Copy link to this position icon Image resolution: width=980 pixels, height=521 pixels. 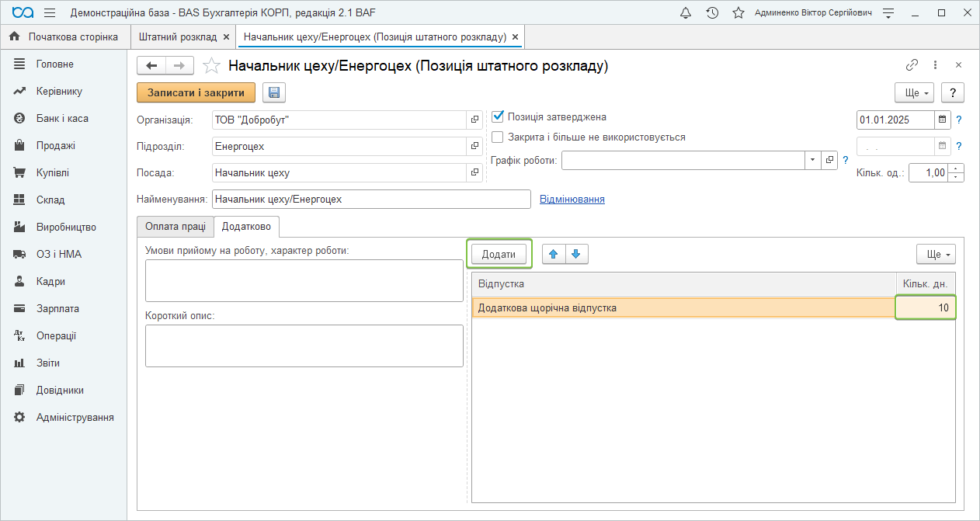click(912, 66)
